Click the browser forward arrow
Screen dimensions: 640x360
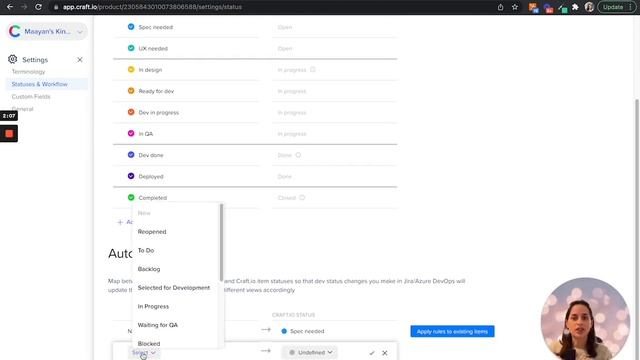pos(24,7)
